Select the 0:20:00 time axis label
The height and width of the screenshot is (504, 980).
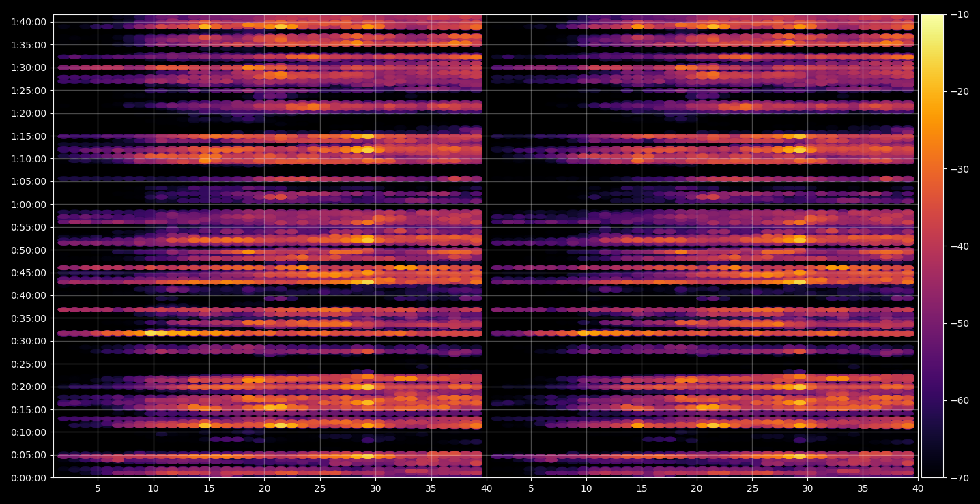click(x=29, y=387)
